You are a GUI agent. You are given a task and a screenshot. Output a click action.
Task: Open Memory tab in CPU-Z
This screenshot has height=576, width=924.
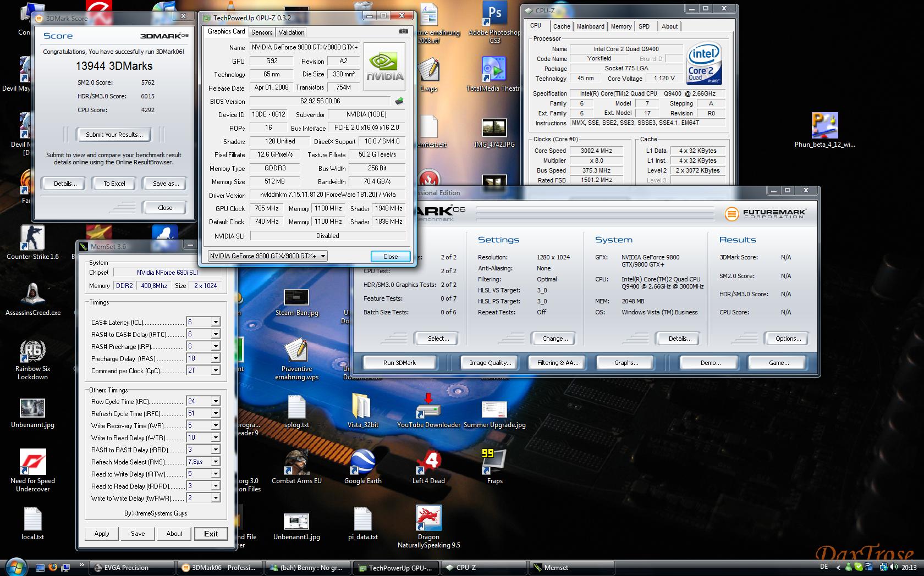621,26
